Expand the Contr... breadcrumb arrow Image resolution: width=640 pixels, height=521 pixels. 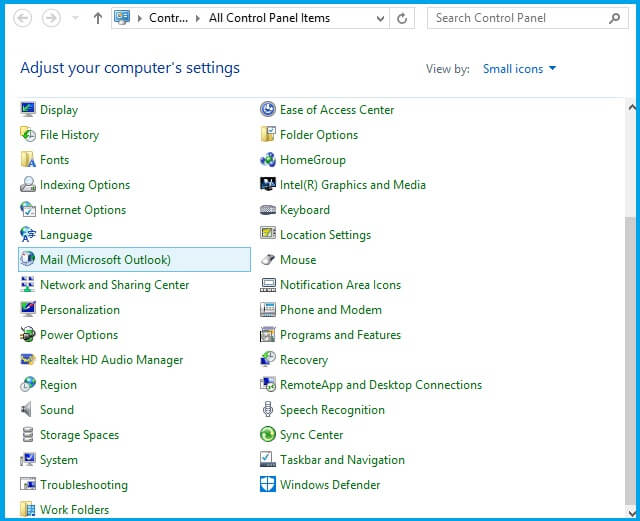(x=198, y=18)
